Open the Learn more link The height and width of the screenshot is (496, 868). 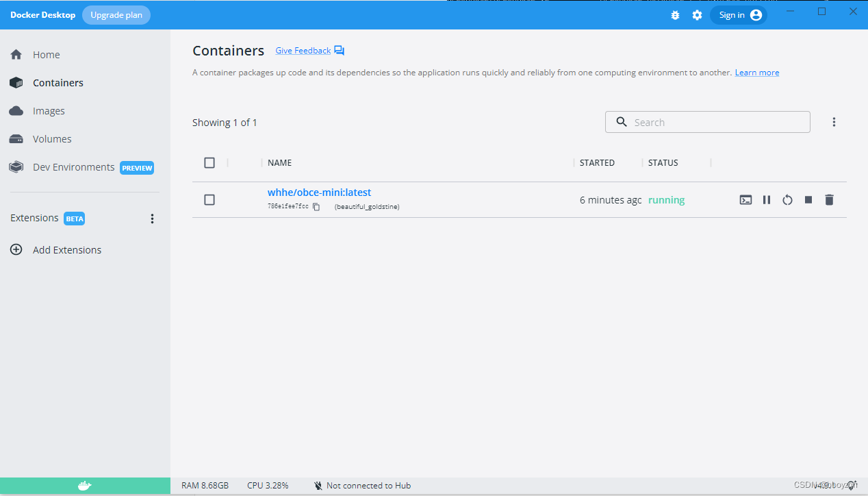[757, 73]
